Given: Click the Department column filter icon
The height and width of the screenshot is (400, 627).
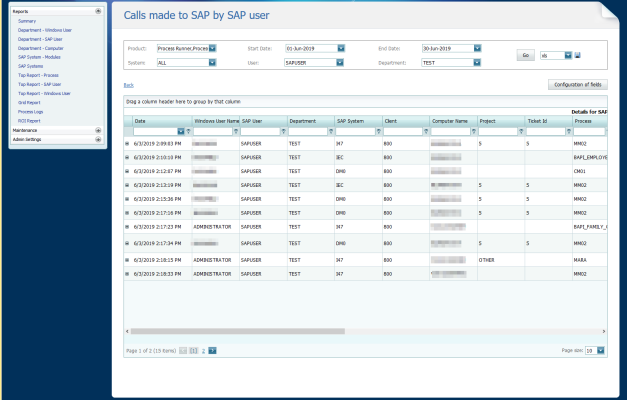Looking at the screenshot, I should tap(331, 131).
